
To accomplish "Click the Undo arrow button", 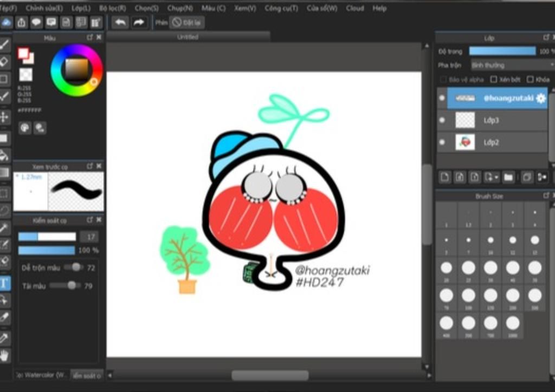I will [120, 22].
